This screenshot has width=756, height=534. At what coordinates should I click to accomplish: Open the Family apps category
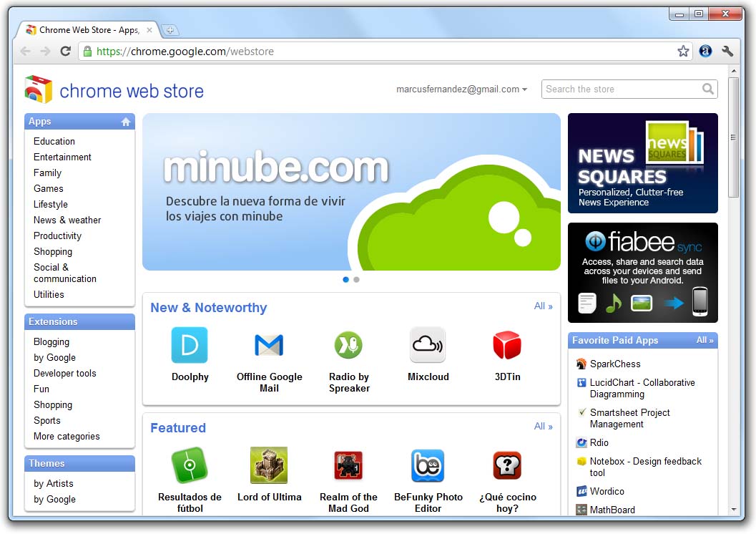(47, 173)
